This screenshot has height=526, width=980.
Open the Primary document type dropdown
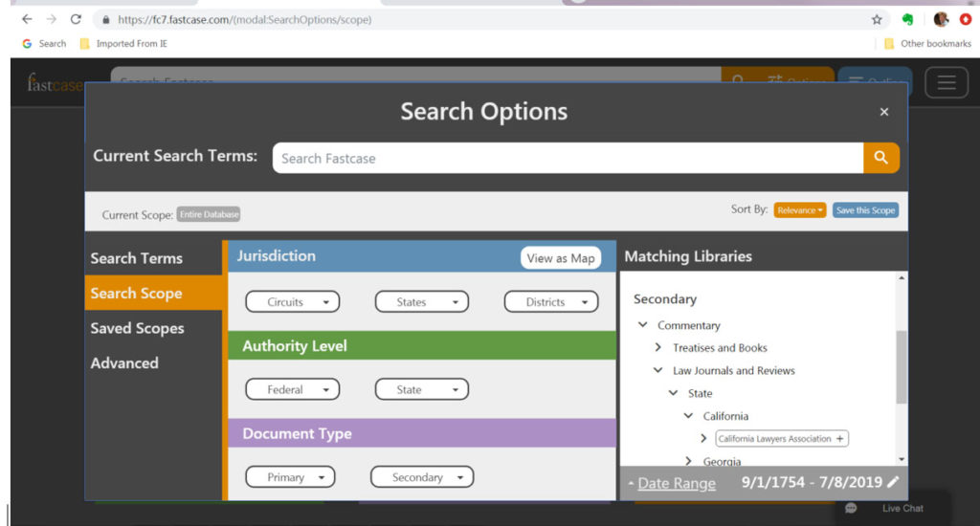290,476
